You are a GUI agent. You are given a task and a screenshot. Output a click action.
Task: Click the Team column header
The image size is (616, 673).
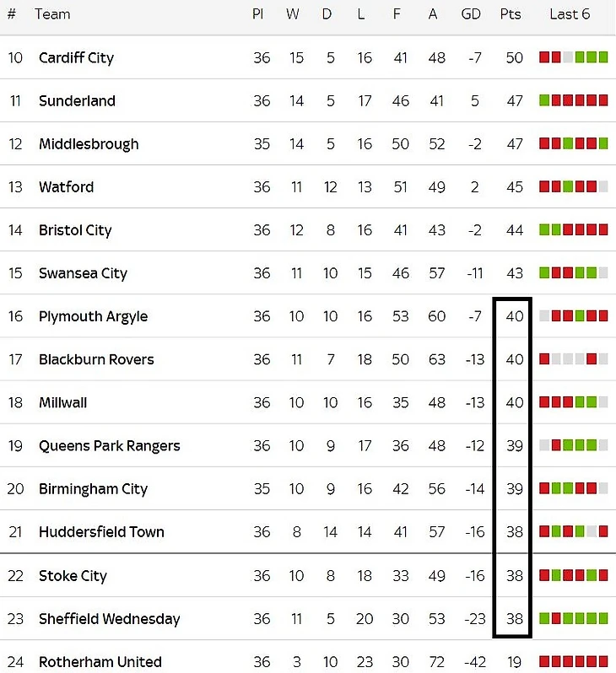52,14
